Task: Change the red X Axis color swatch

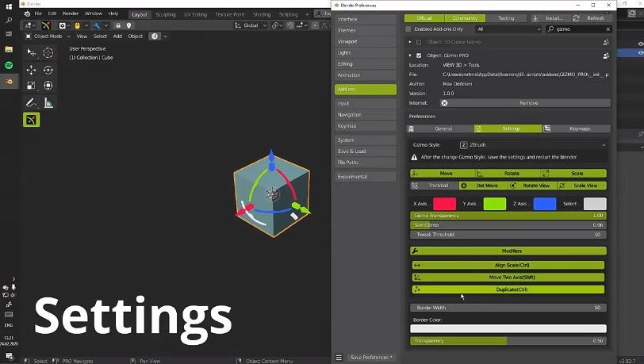Action: point(444,204)
